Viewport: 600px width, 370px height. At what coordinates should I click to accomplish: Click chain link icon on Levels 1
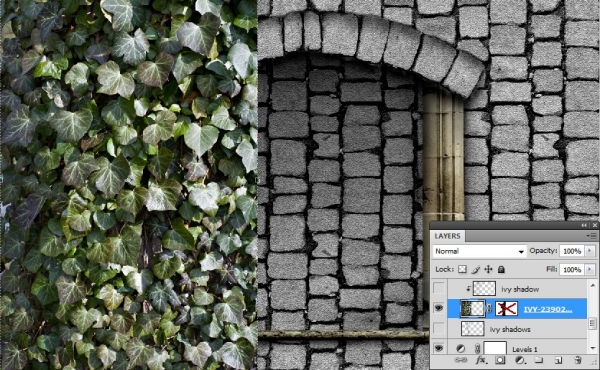pos(478,349)
